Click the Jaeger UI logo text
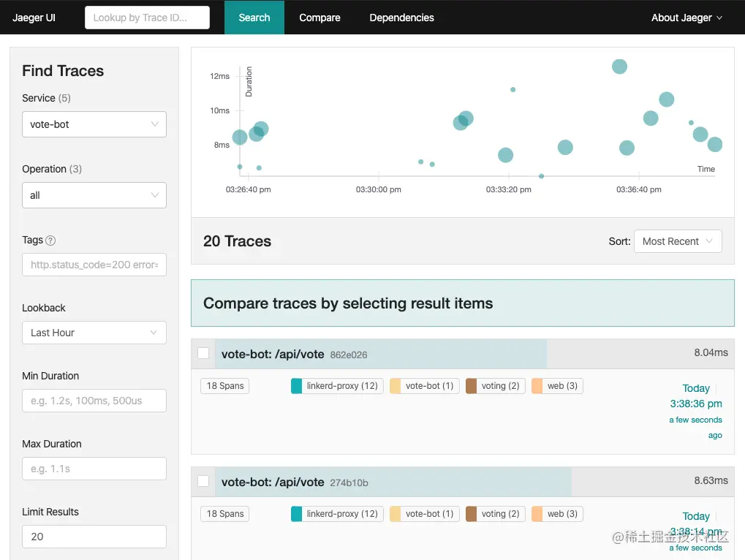 tap(34, 18)
